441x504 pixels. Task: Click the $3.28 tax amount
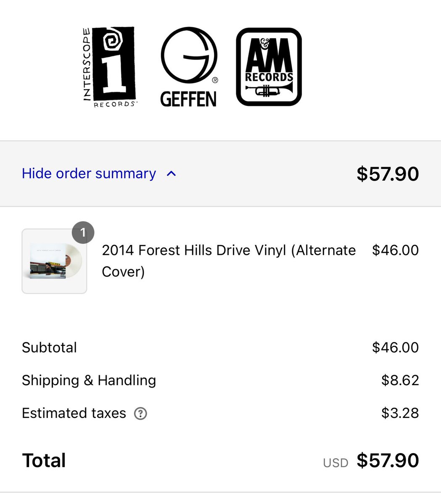point(400,413)
